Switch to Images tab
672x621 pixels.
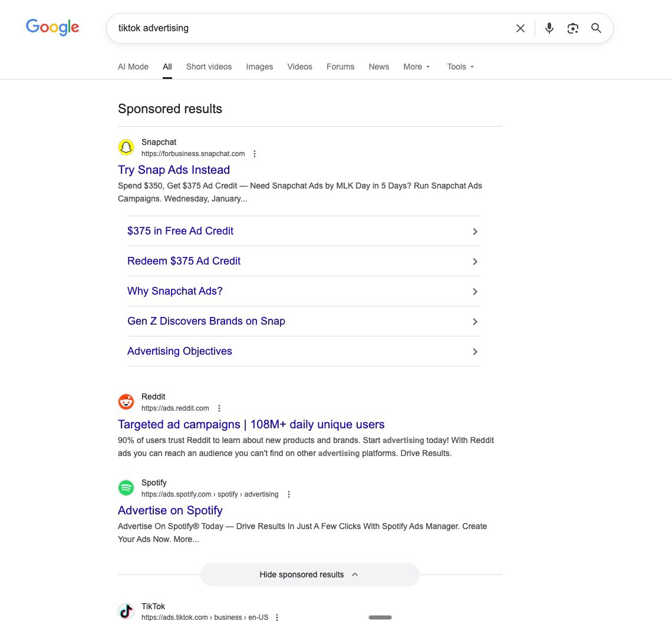click(259, 67)
